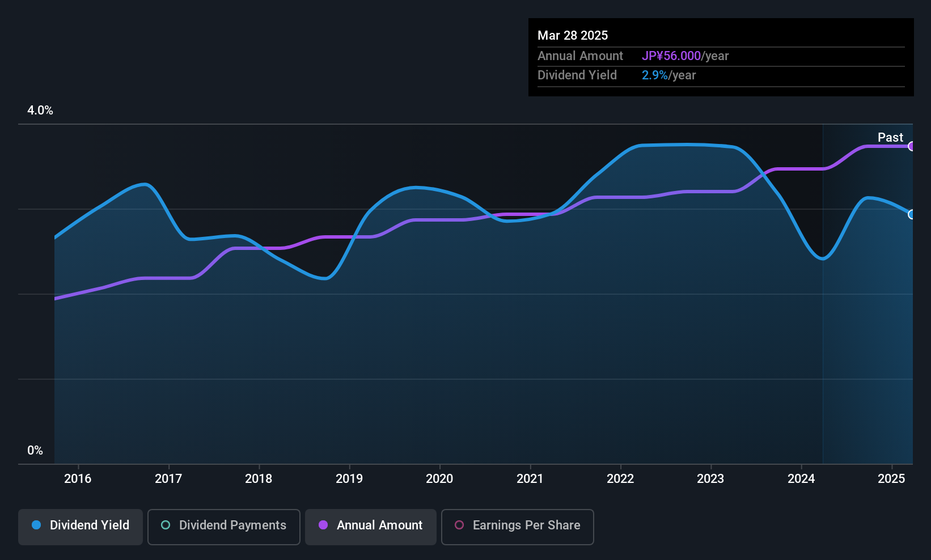This screenshot has height=560, width=931.
Task: Click the 4.0% y-axis label
Action: (40, 111)
